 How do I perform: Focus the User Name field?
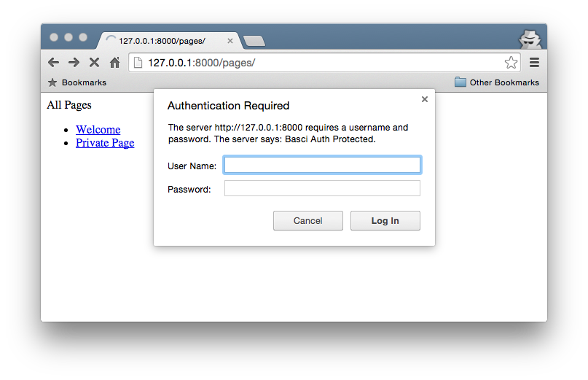click(322, 166)
